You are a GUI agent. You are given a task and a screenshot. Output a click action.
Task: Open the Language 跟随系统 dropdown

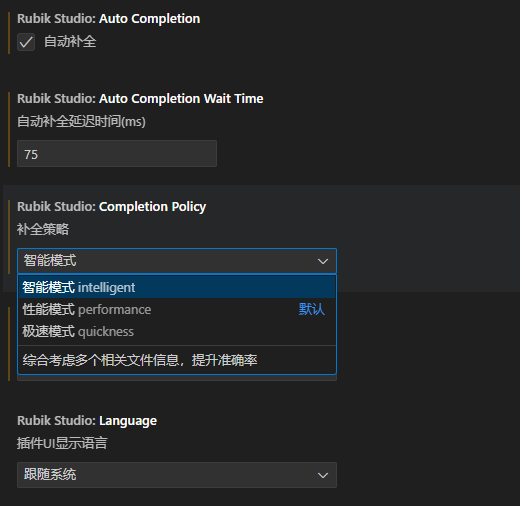[x=177, y=475]
